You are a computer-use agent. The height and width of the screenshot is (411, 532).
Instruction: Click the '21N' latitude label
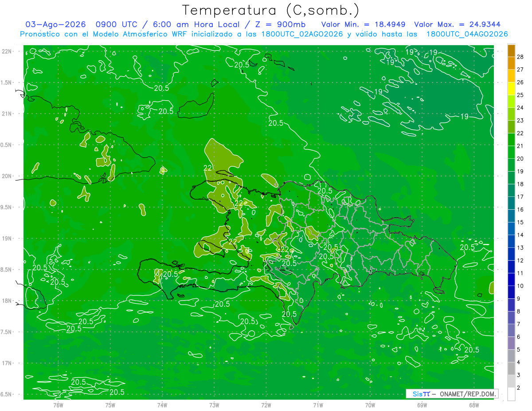tap(7, 114)
